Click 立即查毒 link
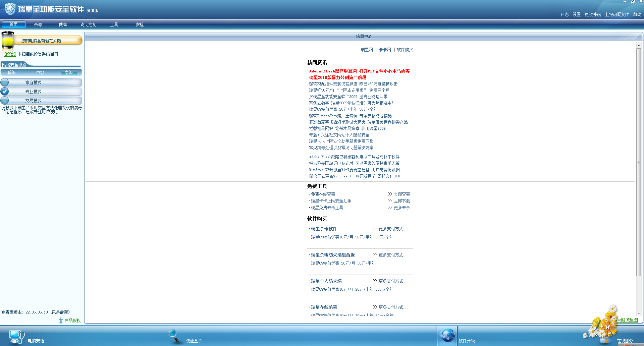Image resolution: width=644 pixels, height=346 pixels. pos(402,194)
